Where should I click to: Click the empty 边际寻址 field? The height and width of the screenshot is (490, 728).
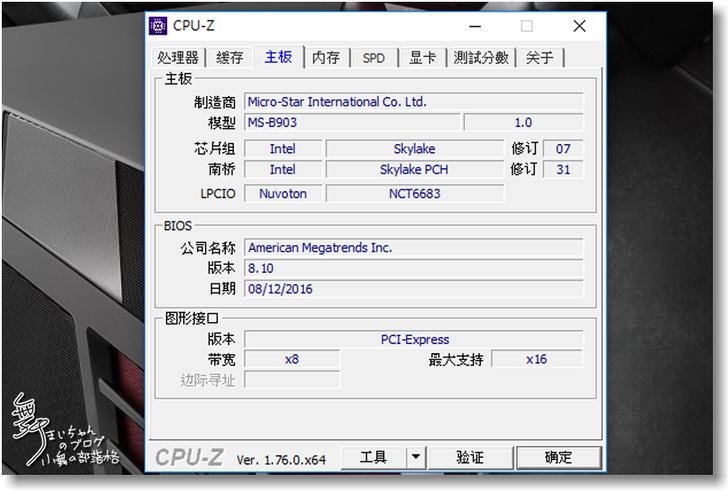(x=292, y=380)
